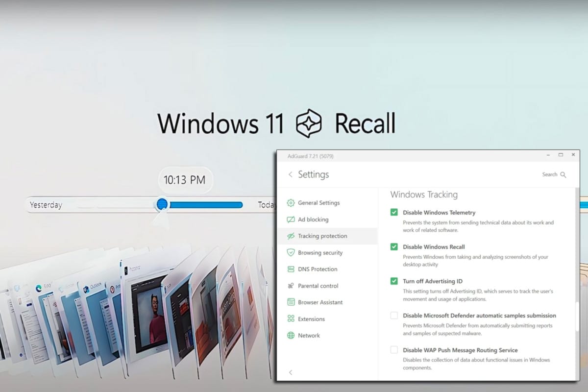The width and height of the screenshot is (588, 392).
Task: Click the blue Recall timeline segment
Action: [x=206, y=205]
